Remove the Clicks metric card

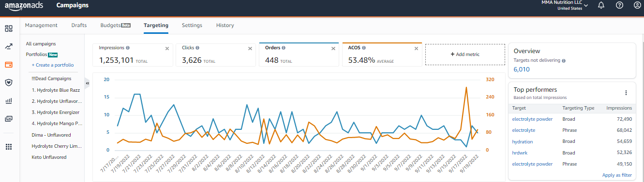click(250, 48)
